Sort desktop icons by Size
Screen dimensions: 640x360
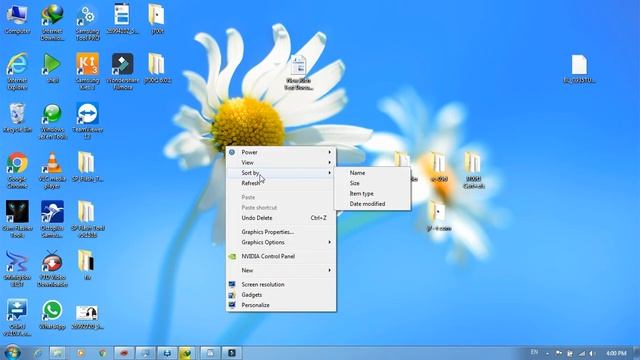coord(372,183)
